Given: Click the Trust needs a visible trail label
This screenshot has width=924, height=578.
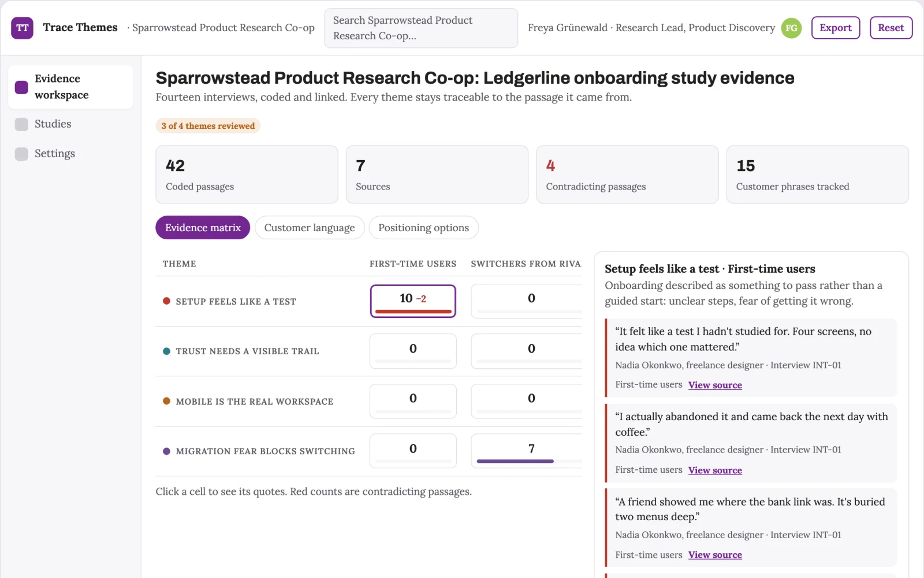Looking at the screenshot, I should tap(247, 351).
